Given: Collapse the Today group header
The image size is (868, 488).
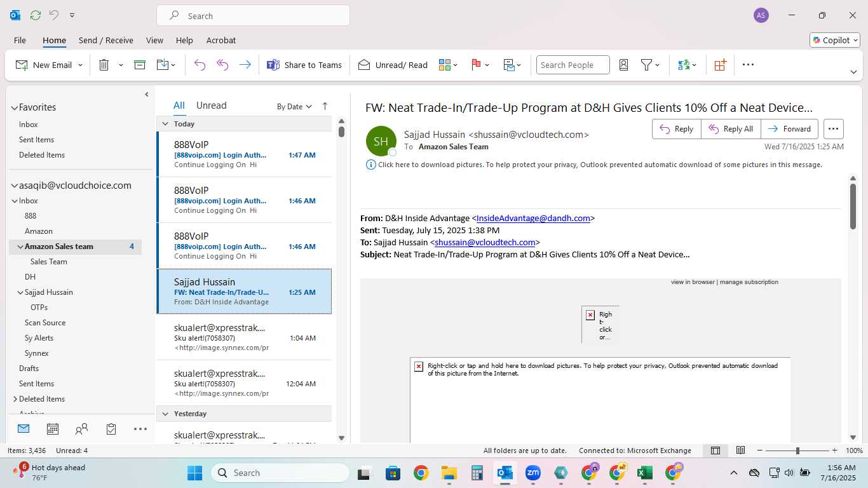Looking at the screenshot, I should 165,124.
